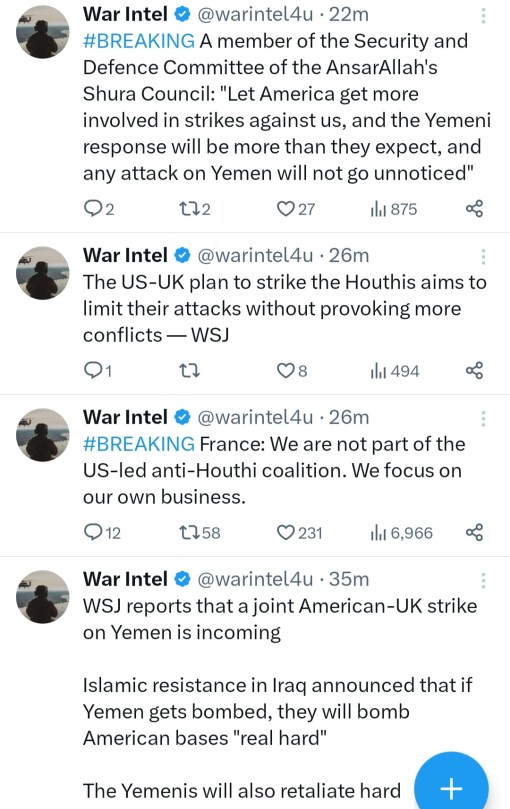
Task: Reply to the AnsarAllah Shura Council tweet
Action: click(99, 209)
